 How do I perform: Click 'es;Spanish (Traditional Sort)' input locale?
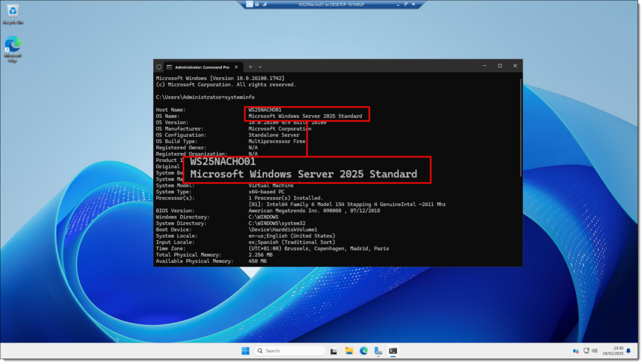[x=293, y=243]
